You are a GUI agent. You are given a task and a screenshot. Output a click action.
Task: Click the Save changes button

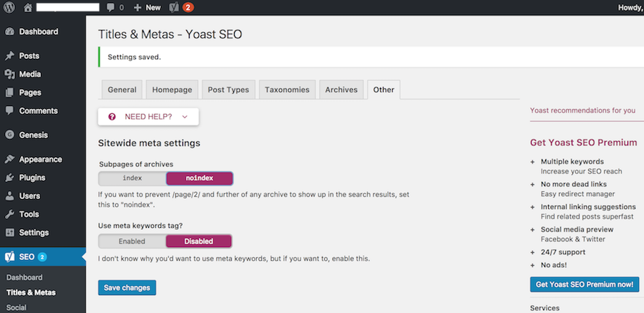point(127,287)
